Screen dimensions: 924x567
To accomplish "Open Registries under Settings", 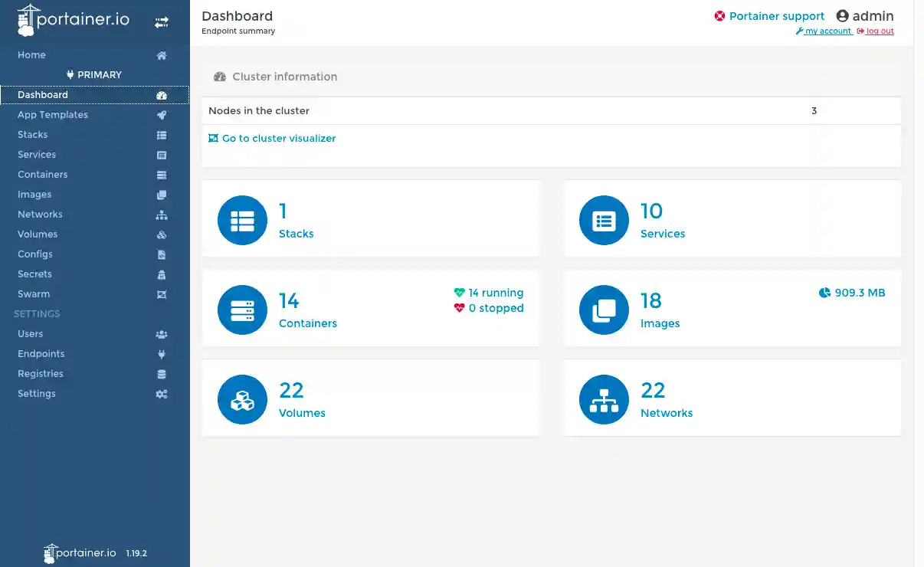I will (41, 374).
